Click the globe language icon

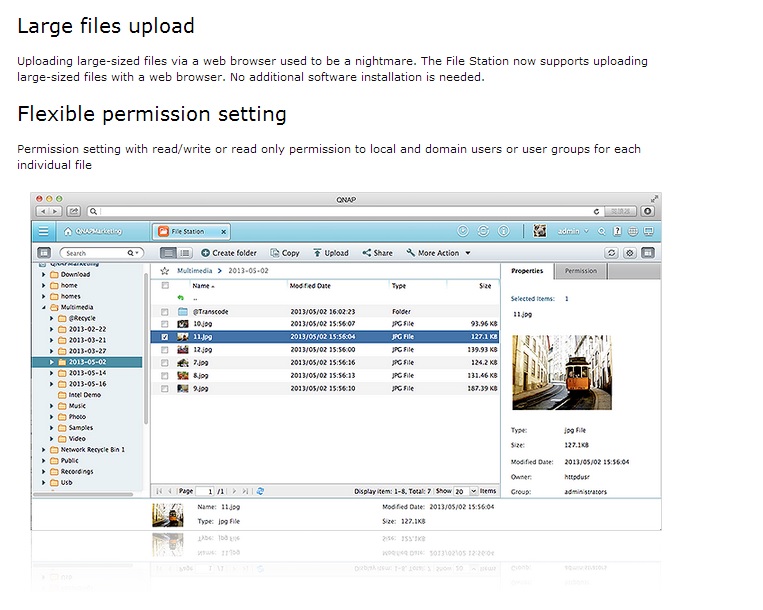tap(633, 232)
